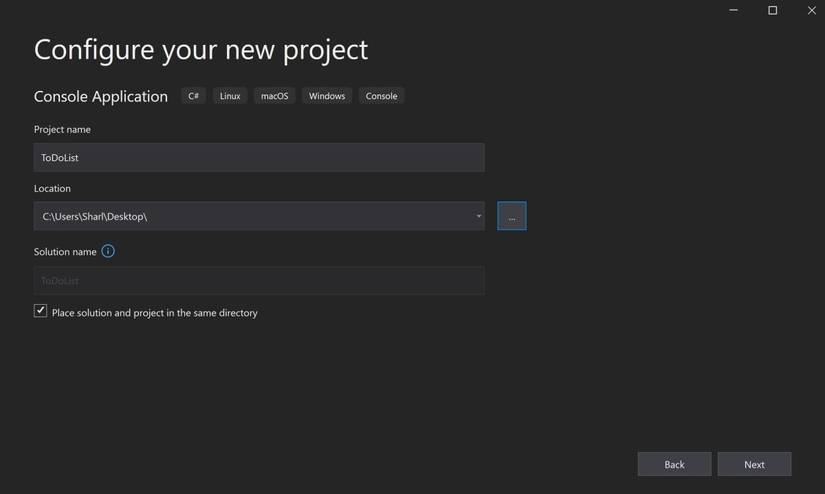Viewport: 825px width, 494px height.
Task: Click the Console project type tag
Action: tap(381, 96)
